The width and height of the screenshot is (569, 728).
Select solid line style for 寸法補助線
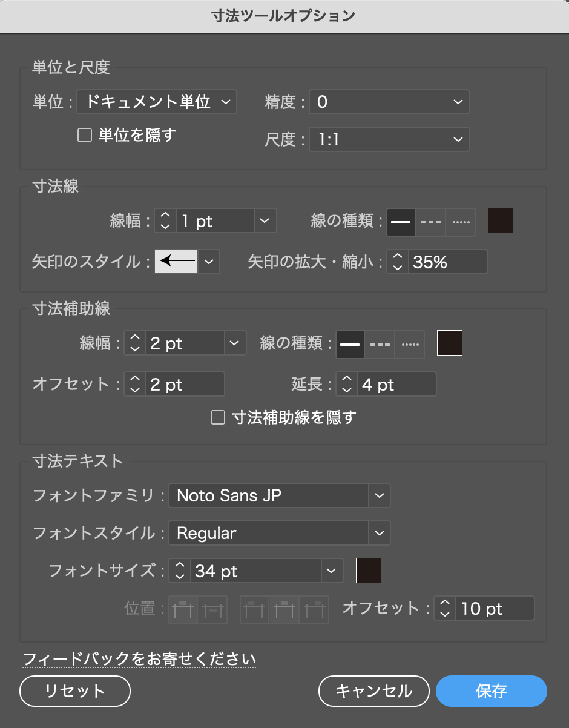coord(350,343)
